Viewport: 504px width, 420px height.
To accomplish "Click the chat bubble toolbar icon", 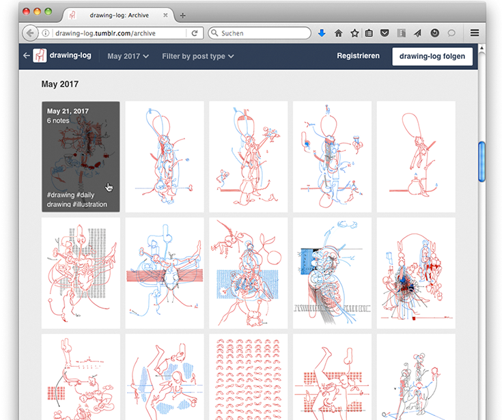I will pos(451,33).
